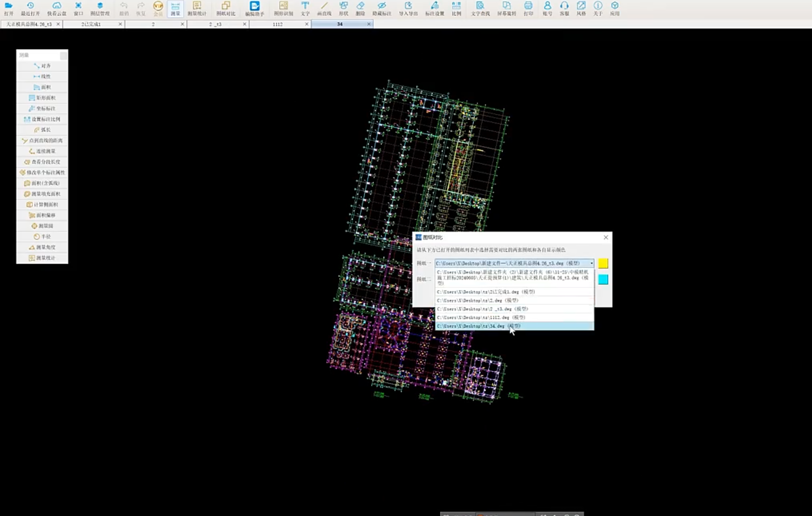
Task: Select 计算侧面积 tool
Action: 42,204
